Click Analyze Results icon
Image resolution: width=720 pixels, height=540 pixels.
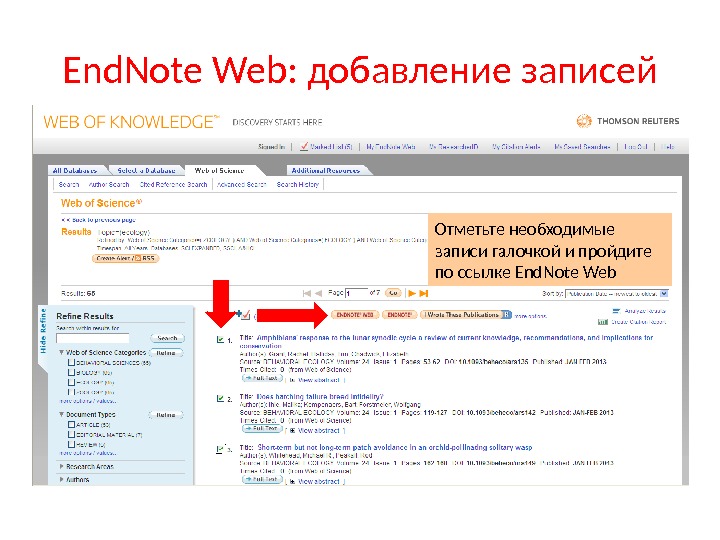[x=616, y=311]
